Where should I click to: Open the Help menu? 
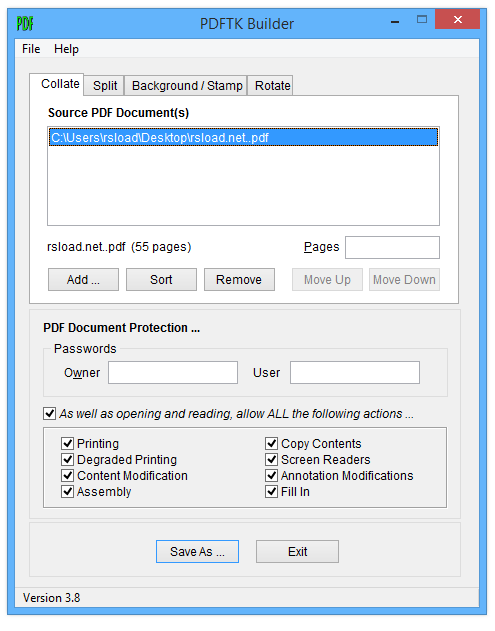click(x=66, y=49)
